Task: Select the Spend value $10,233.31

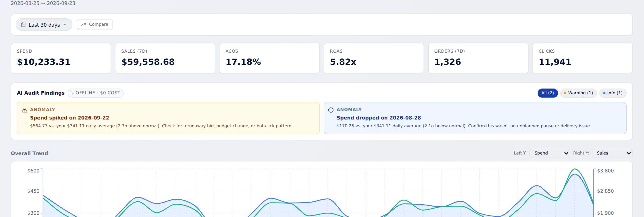Action: coord(44,62)
